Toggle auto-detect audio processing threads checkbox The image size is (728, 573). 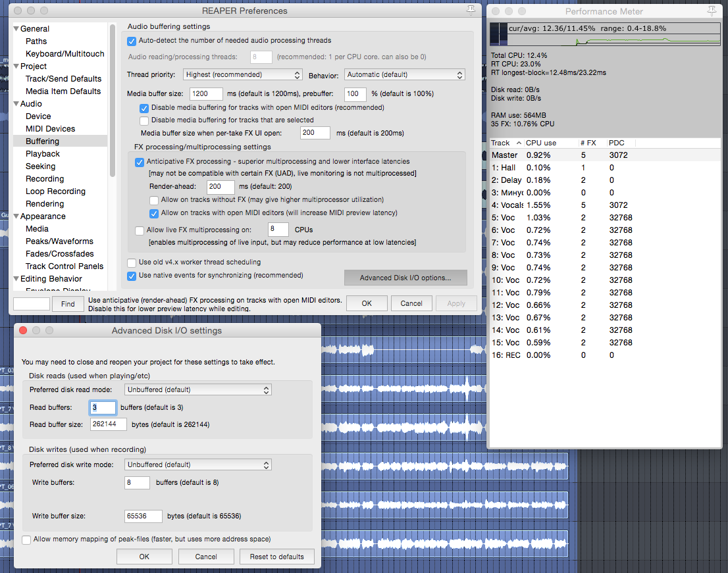[x=132, y=41]
